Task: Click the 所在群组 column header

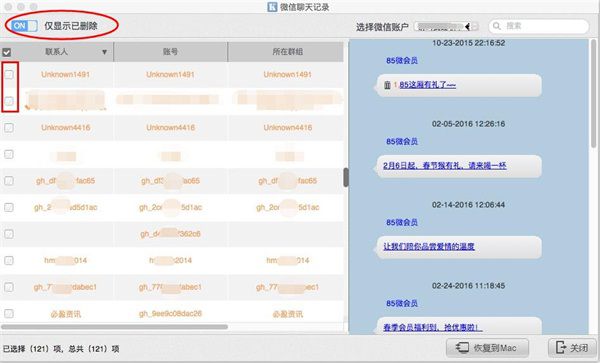Action: point(287,52)
